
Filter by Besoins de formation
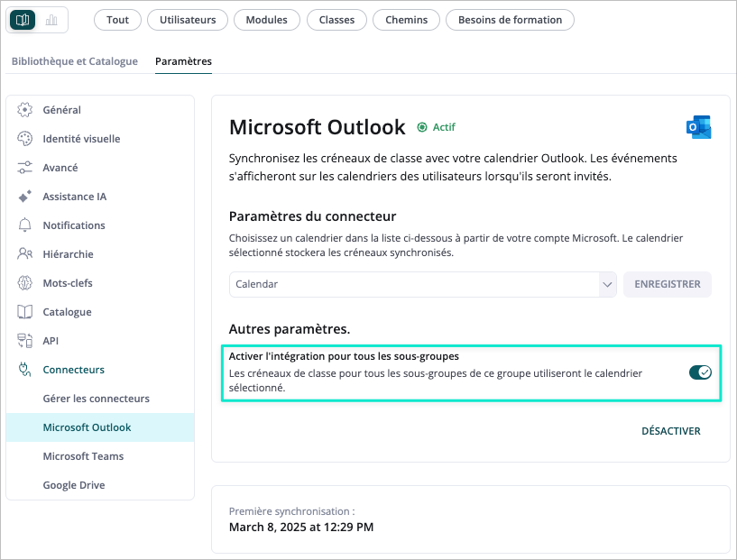tap(510, 20)
